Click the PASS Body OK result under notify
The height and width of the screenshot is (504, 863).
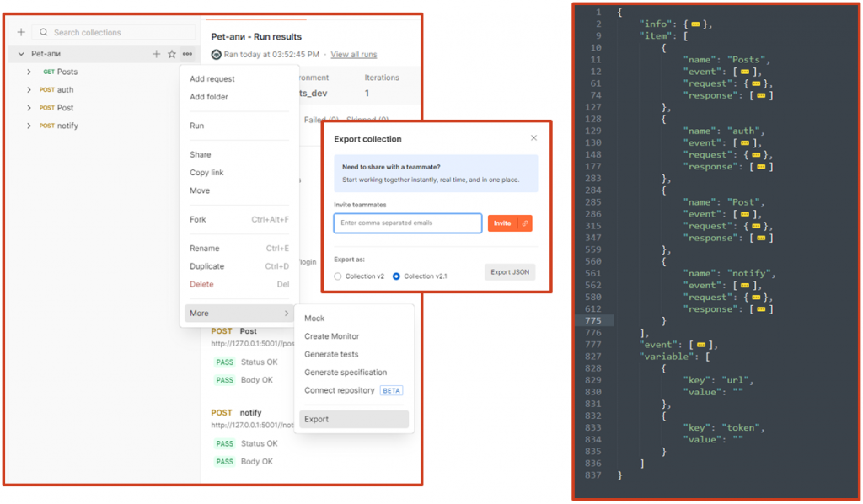244,462
